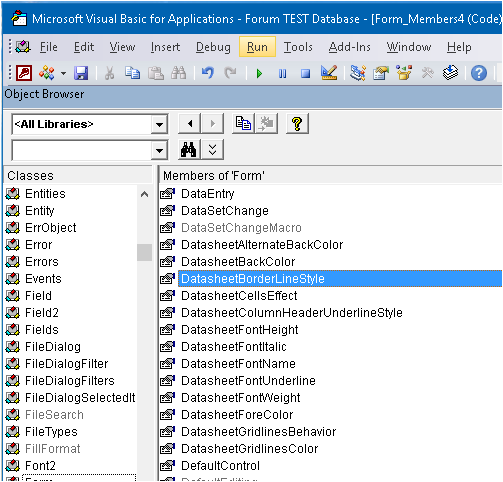The width and height of the screenshot is (503, 482).
Task: Open the Insert Module dropdown arrow
Action: coord(63,73)
